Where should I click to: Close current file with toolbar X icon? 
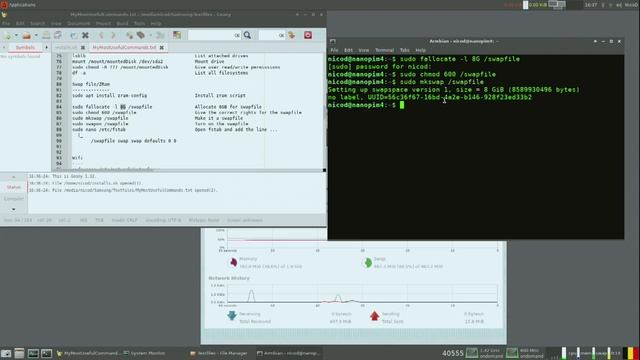coord(85,36)
